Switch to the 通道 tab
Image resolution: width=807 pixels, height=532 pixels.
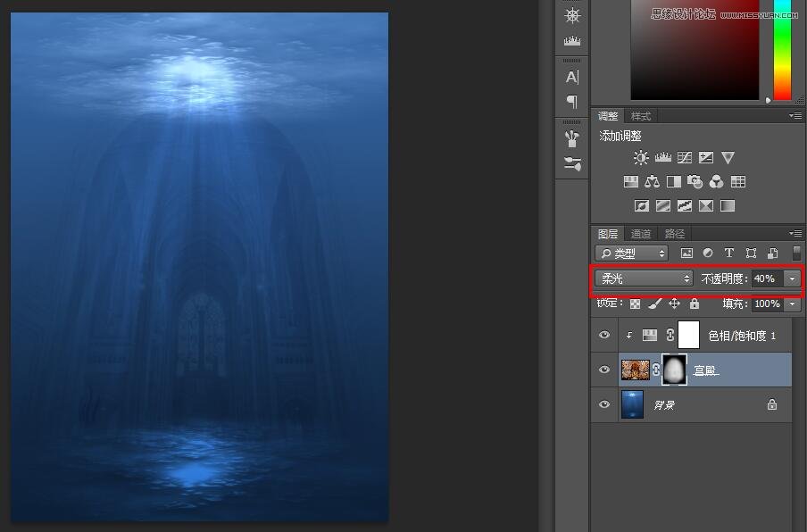(641, 234)
